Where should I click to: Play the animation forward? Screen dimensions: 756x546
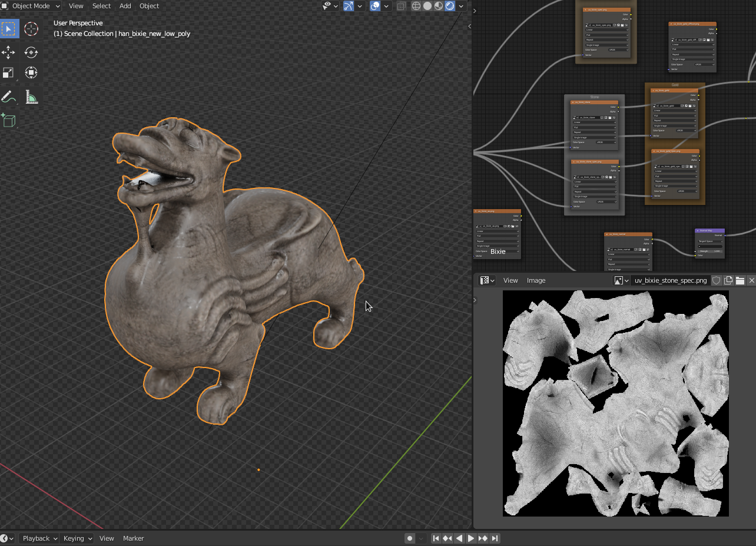[x=471, y=538]
